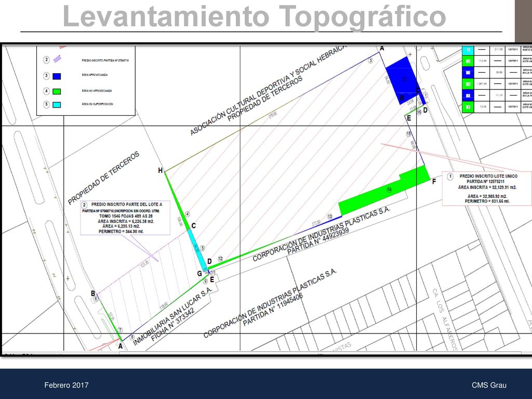Click circled number 4 in the legend box
Screen dimensions: 532x399
pos(46,91)
